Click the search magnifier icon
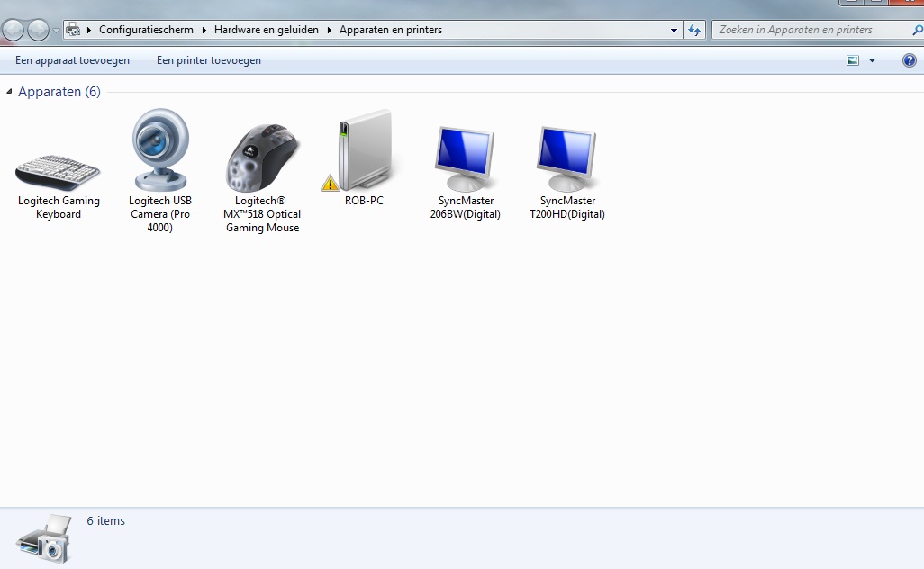The width and height of the screenshot is (924, 569). tap(917, 30)
